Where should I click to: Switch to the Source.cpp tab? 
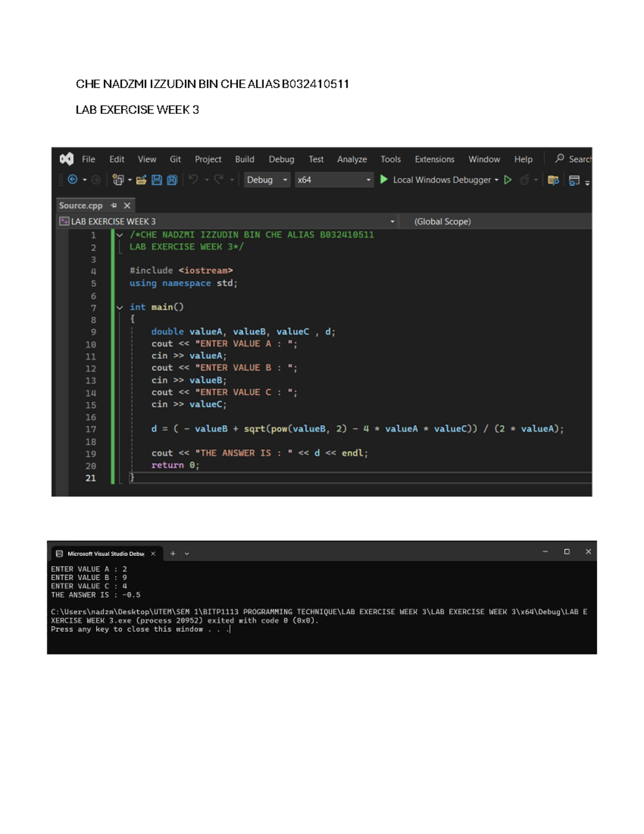[80, 206]
